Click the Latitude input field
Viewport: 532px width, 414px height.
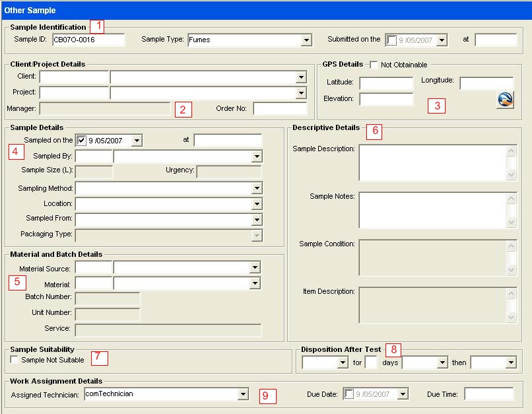(x=386, y=83)
